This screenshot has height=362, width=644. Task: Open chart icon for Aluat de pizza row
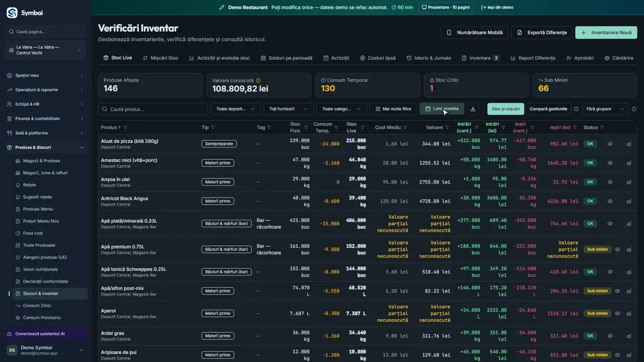click(629, 144)
